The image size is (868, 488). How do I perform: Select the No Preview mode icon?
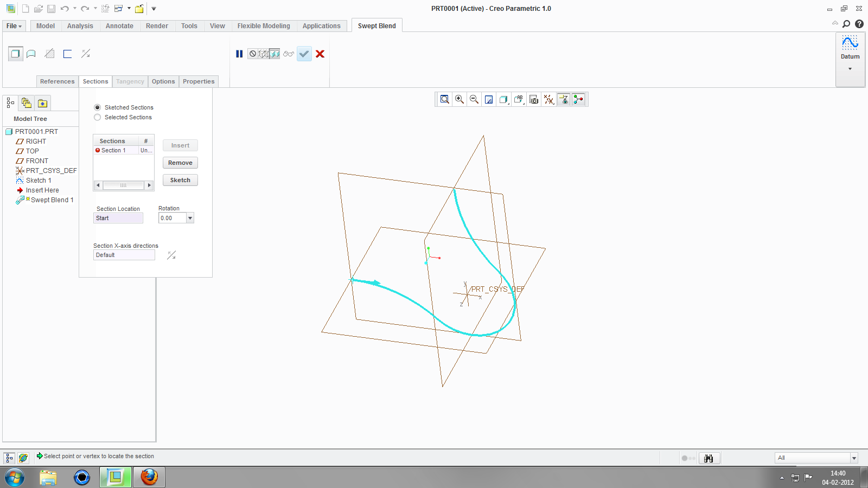click(253, 54)
